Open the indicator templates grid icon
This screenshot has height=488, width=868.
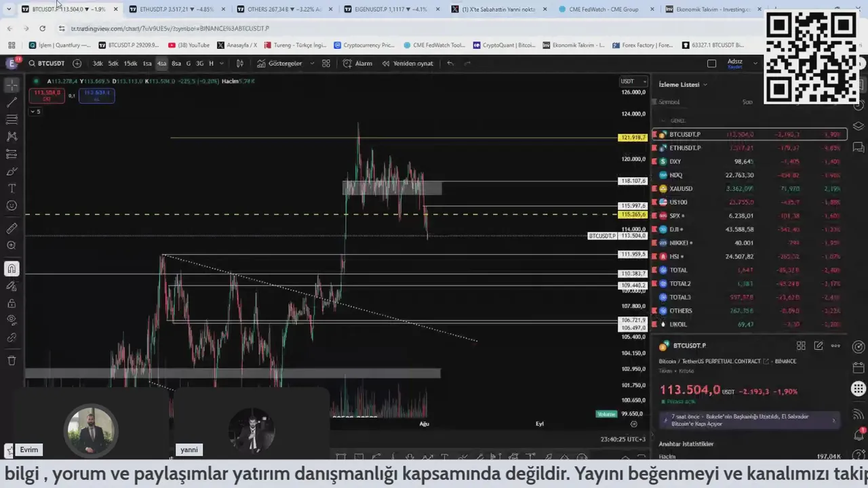(326, 63)
